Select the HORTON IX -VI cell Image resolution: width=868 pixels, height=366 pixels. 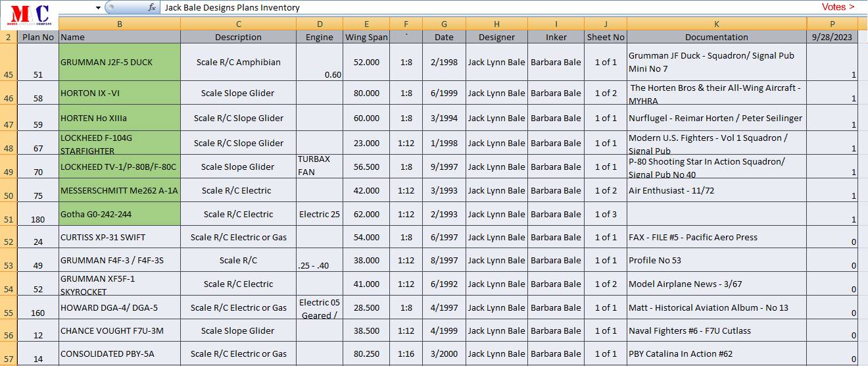(x=120, y=93)
